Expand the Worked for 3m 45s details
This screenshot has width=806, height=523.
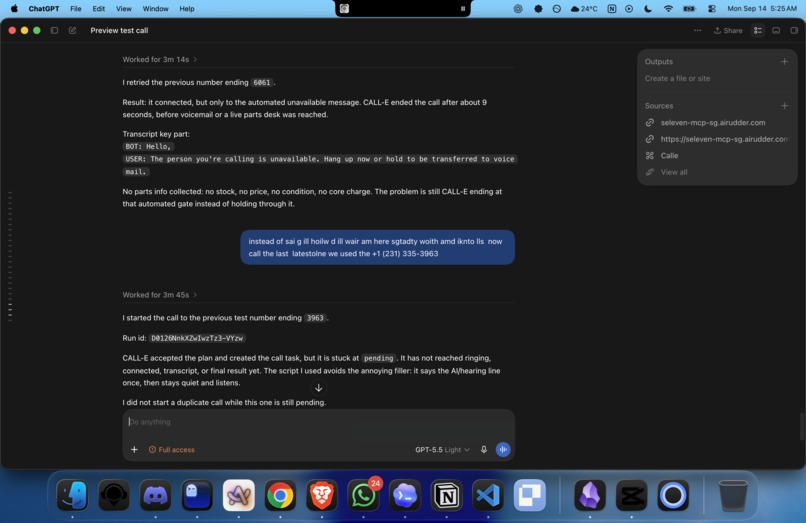(x=160, y=295)
